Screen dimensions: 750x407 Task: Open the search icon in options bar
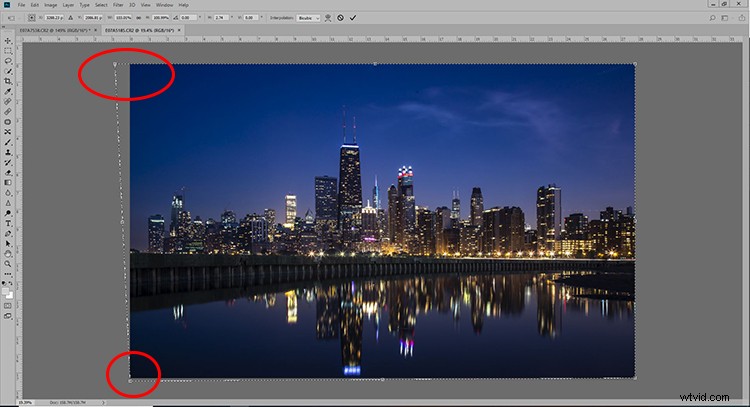click(x=712, y=18)
